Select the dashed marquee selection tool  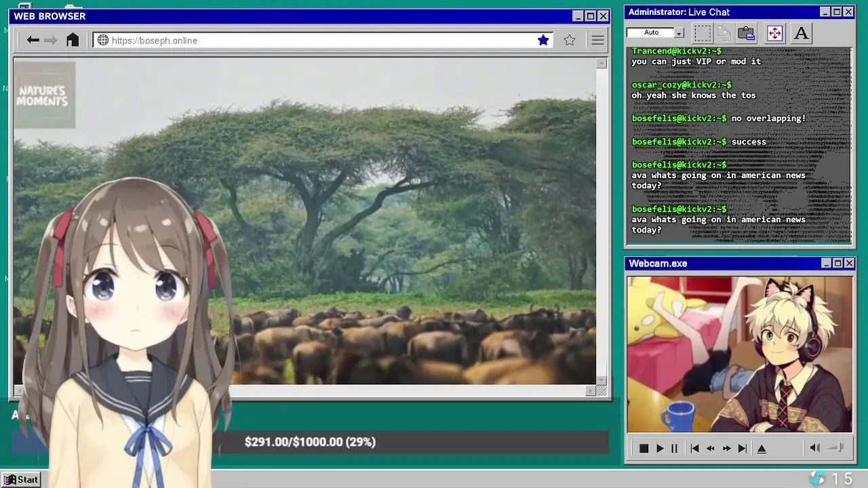[x=703, y=33]
